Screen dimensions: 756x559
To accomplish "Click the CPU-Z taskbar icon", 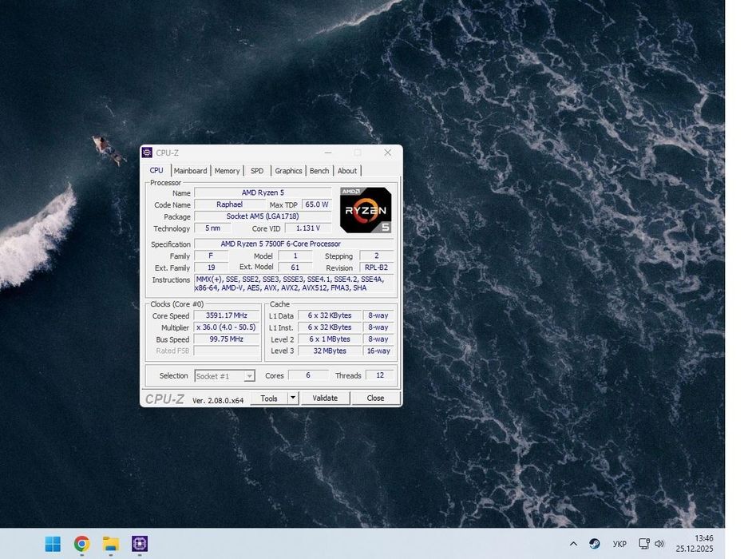I will click(x=140, y=544).
